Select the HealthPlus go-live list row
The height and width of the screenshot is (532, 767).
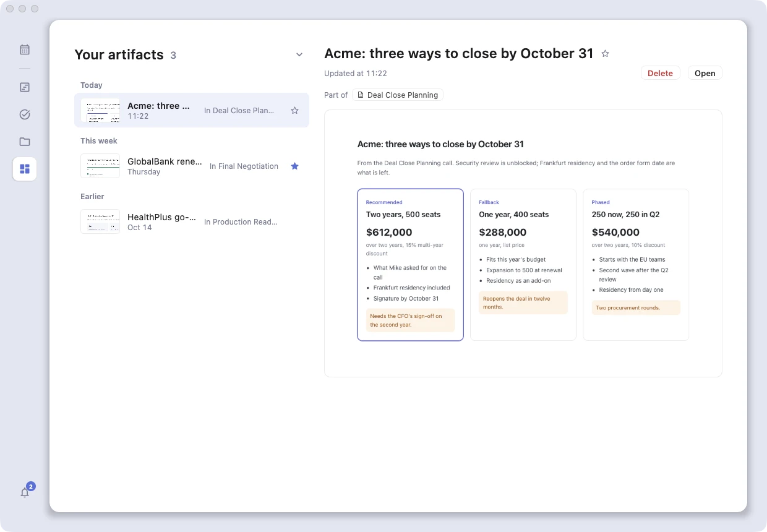[192, 221]
